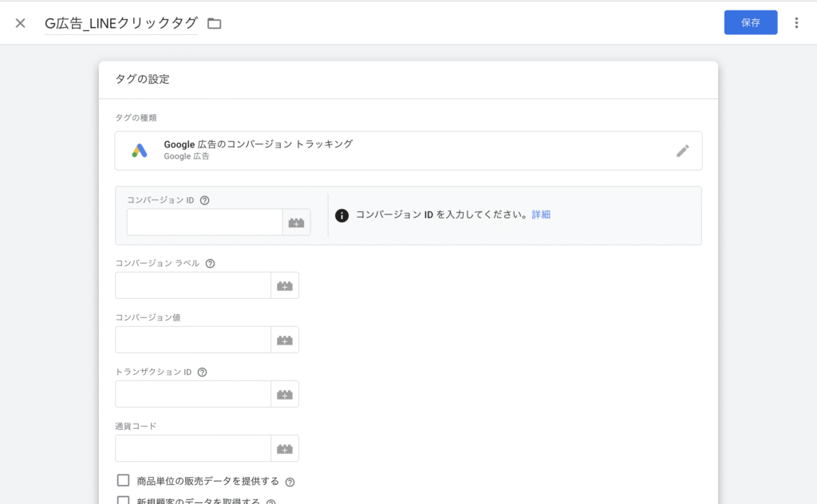Click variable picker icon for コンバージョン ID
This screenshot has width=817, height=504.
point(296,222)
